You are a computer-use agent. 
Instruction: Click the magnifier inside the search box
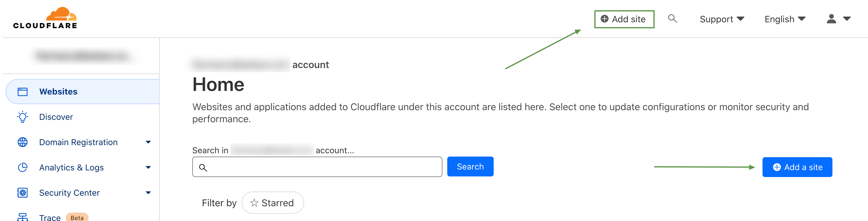pyautogui.click(x=203, y=167)
